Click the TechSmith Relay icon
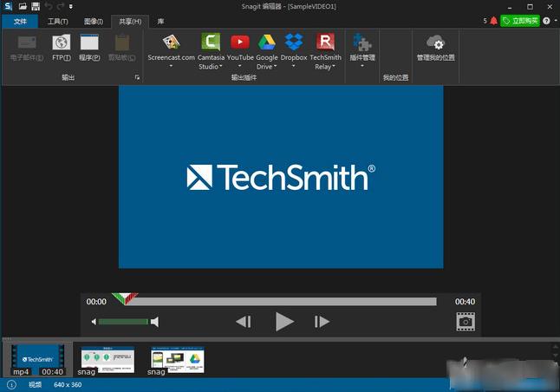 pos(325,42)
